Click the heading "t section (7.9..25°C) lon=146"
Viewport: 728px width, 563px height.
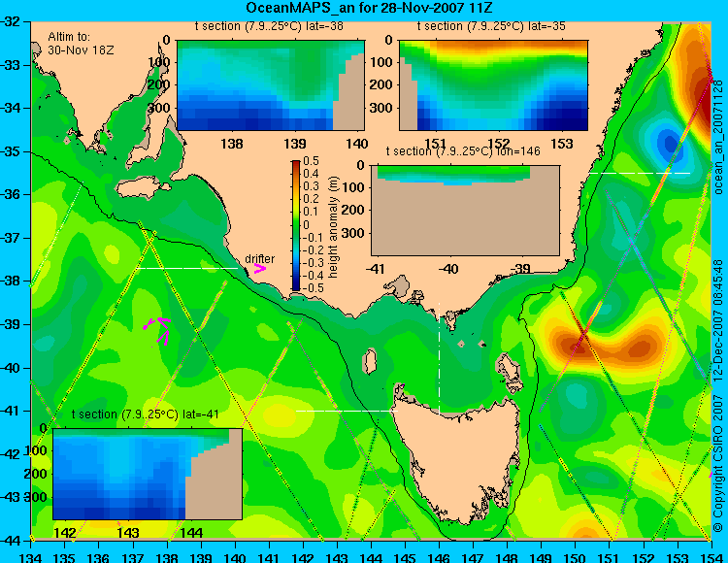coord(463,151)
